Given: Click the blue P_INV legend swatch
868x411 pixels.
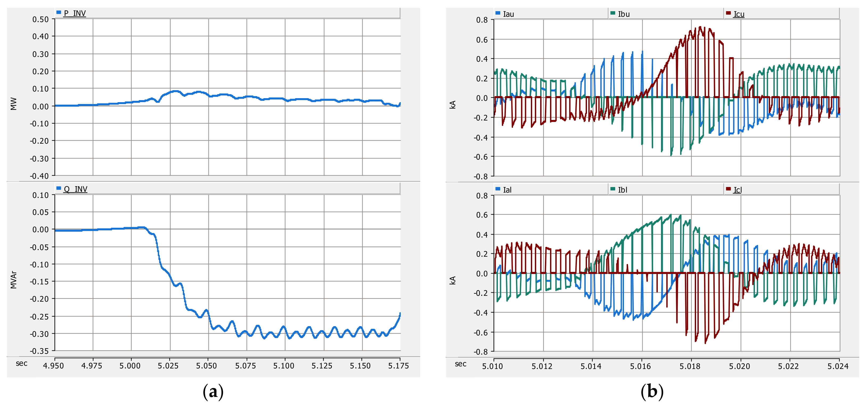Looking at the screenshot, I should pyautogui.click(x=59, y=13).
